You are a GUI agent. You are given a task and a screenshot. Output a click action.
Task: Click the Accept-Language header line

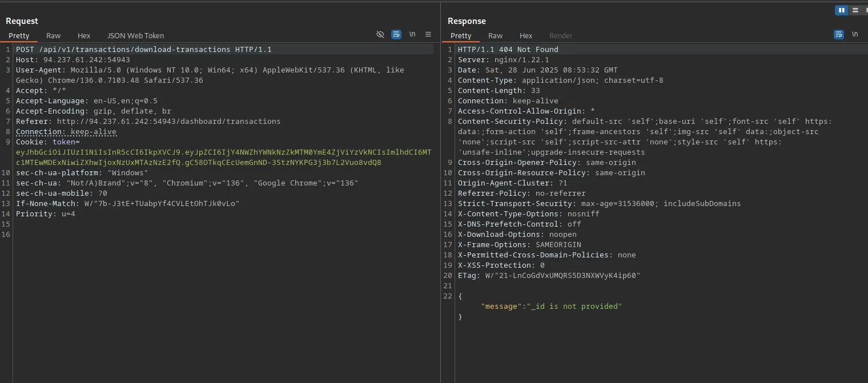pos(87,101)
